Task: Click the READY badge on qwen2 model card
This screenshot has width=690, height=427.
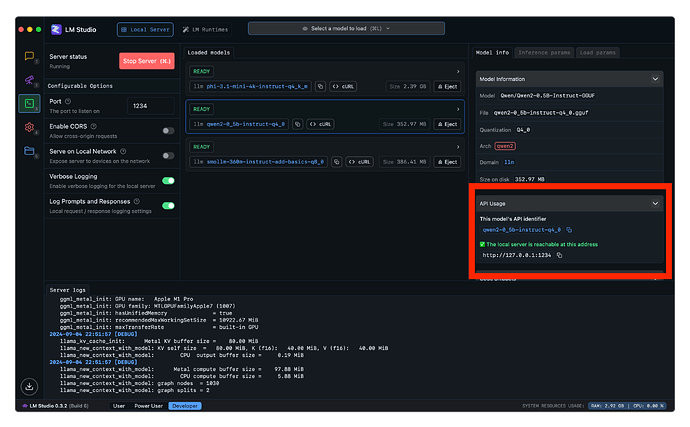Action: (202, 109)
